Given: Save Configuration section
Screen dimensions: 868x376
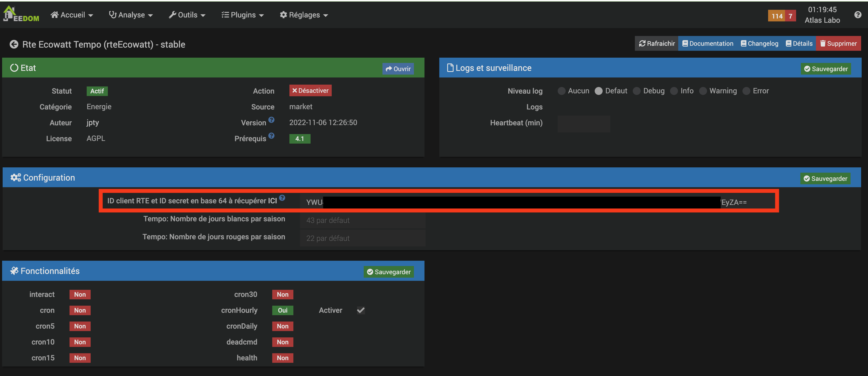Looking at the screenshot, I should 825,178.
